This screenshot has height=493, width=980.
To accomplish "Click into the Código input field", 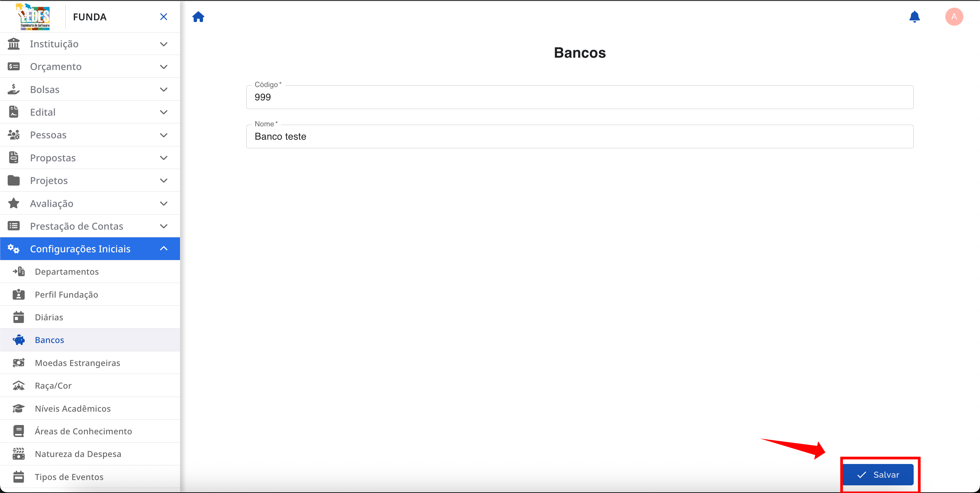I will 579,97.
